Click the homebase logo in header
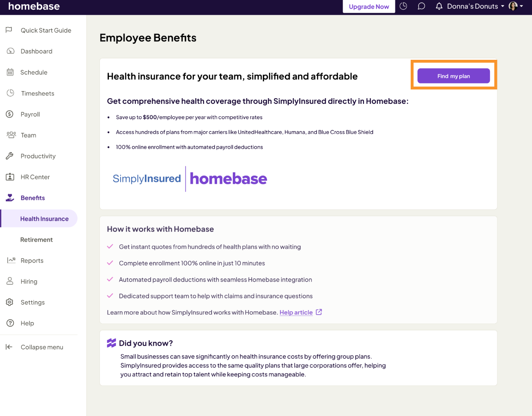Screen dimensions: 532x416 click(34, 6)
